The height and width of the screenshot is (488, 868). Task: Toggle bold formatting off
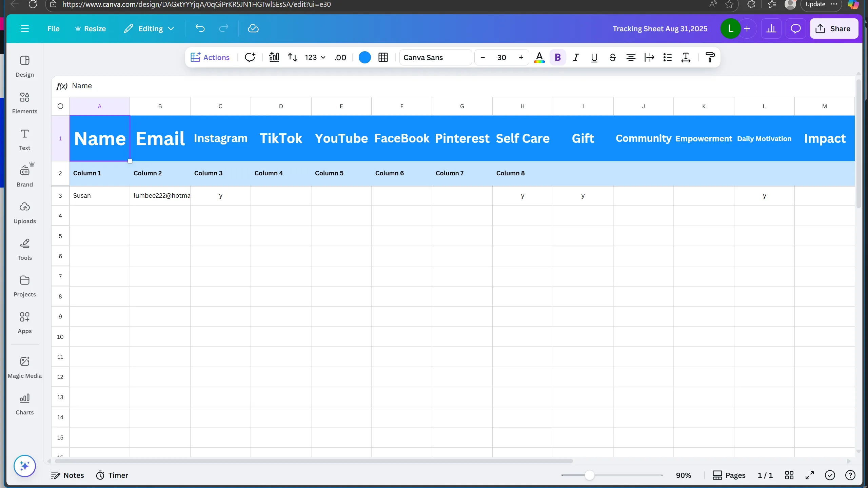pos(557,57)
